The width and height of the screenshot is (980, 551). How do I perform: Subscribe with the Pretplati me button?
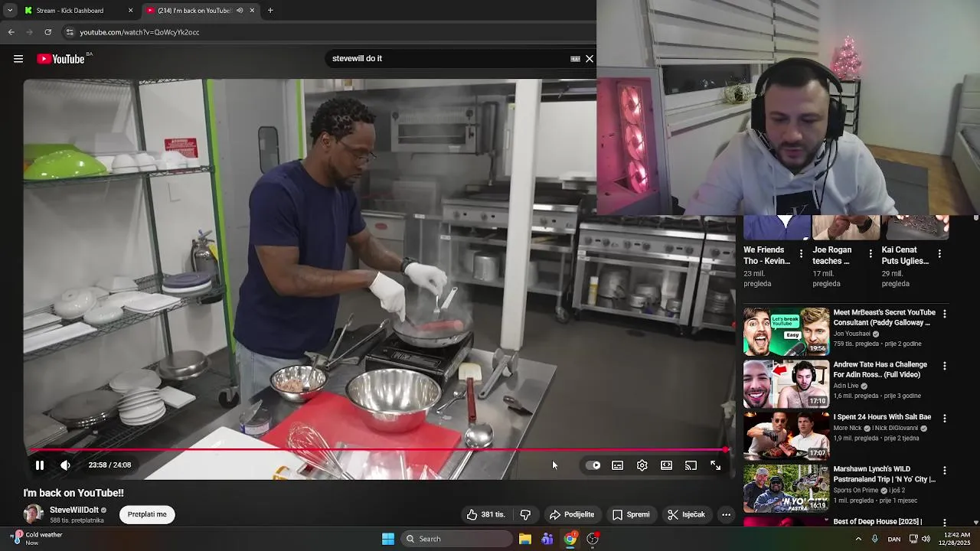point(147,514)
